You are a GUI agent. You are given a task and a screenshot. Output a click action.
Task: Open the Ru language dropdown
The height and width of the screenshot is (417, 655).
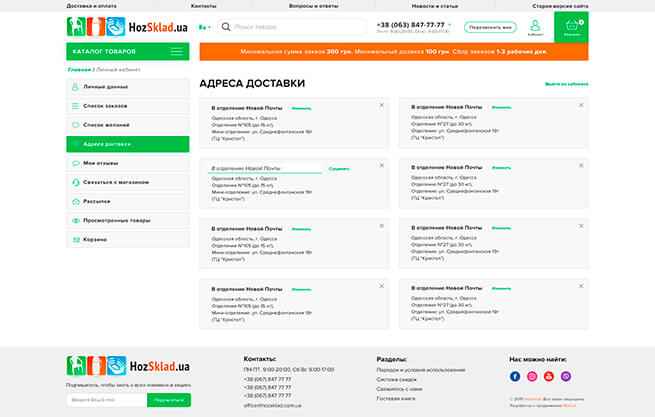coord(205,27)
